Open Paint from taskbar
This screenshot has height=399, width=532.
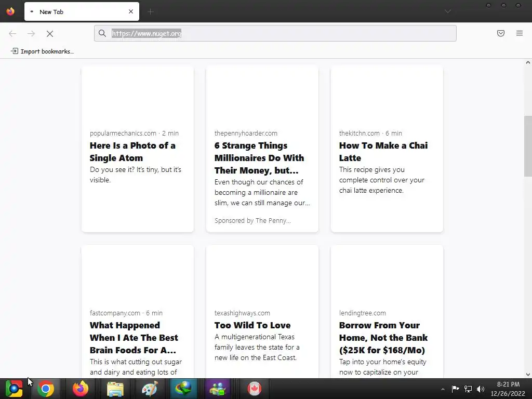[x=150, y=389]
